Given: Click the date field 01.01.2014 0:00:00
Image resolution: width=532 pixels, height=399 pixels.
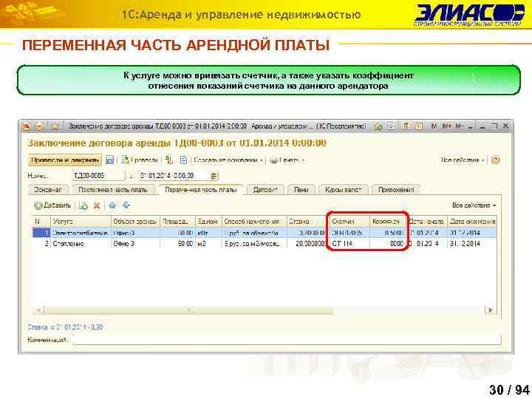Looking at the screenshot, I should 174,175.
